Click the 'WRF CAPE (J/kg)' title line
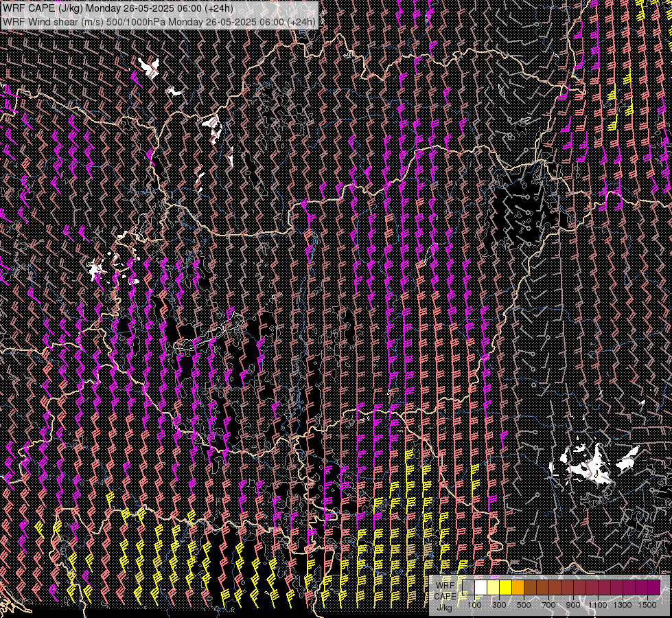Viewport: 672px width, 618px height. tap(117, 8)
